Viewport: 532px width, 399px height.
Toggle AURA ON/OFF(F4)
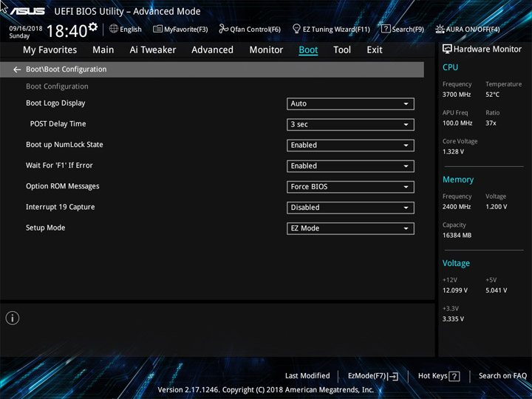pyautogui.click(x=468, y=29)
